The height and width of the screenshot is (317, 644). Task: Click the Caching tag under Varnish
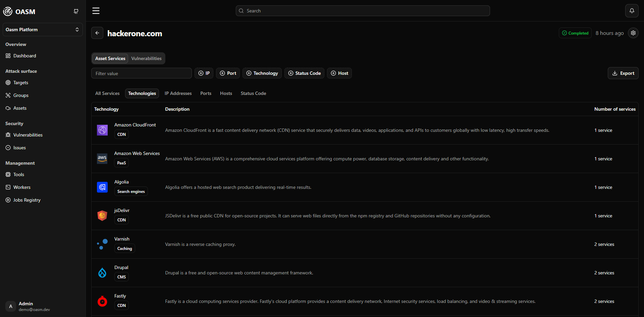pos(124,248)
